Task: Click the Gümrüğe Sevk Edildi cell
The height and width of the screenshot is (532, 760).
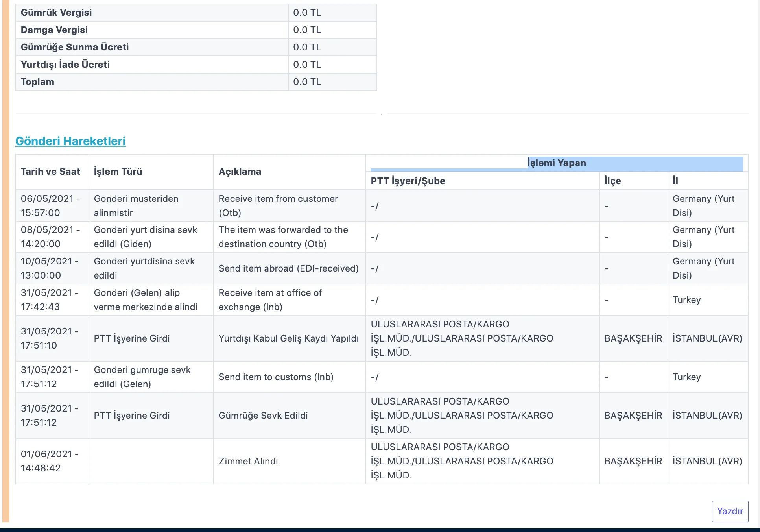Action: 263,416
